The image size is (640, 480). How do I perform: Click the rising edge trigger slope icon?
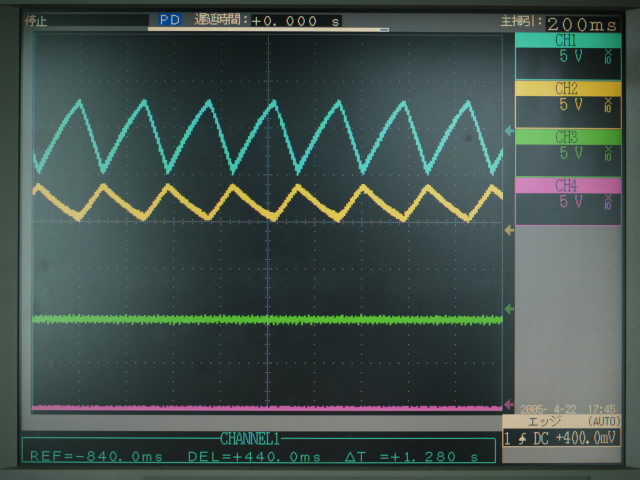click(522, 439)
